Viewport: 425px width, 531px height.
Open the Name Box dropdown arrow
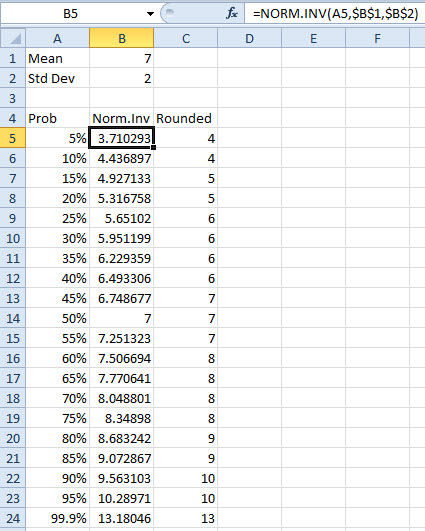tap(150, 14)
